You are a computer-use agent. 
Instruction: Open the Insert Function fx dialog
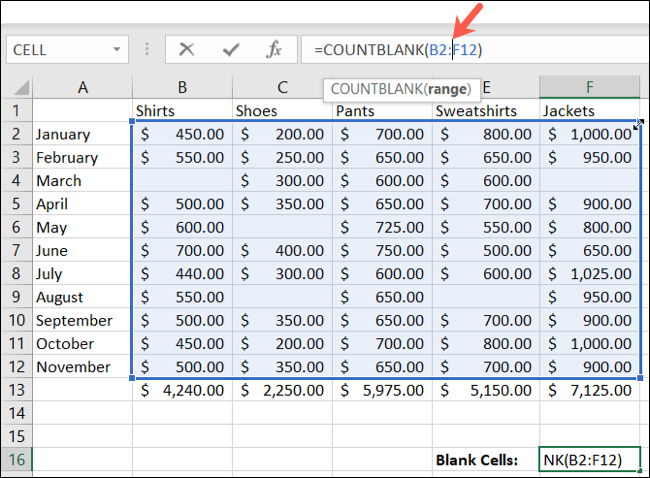coord(273,49)
